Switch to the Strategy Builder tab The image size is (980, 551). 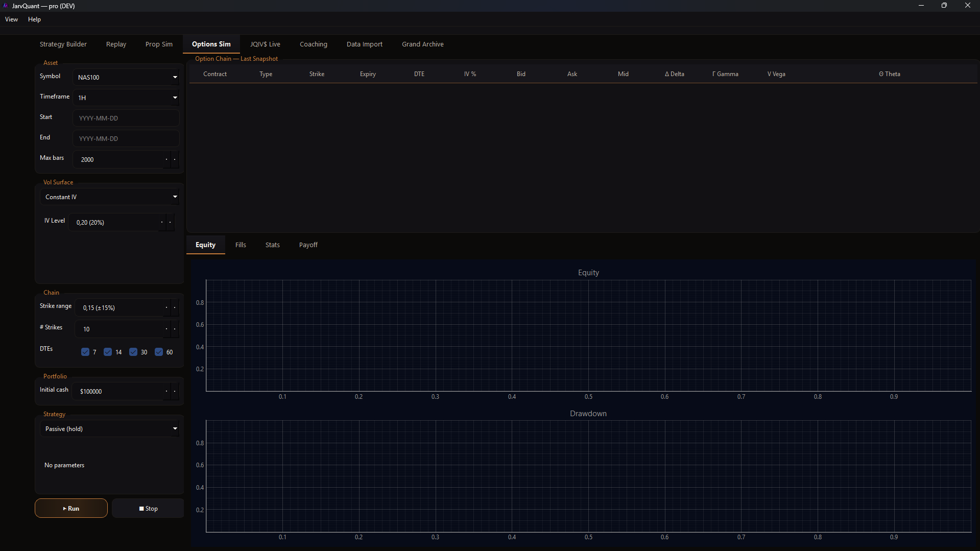coord(63,44)
